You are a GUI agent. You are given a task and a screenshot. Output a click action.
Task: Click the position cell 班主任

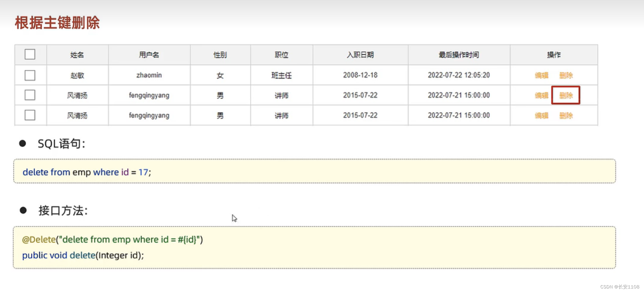click(281, 75)
